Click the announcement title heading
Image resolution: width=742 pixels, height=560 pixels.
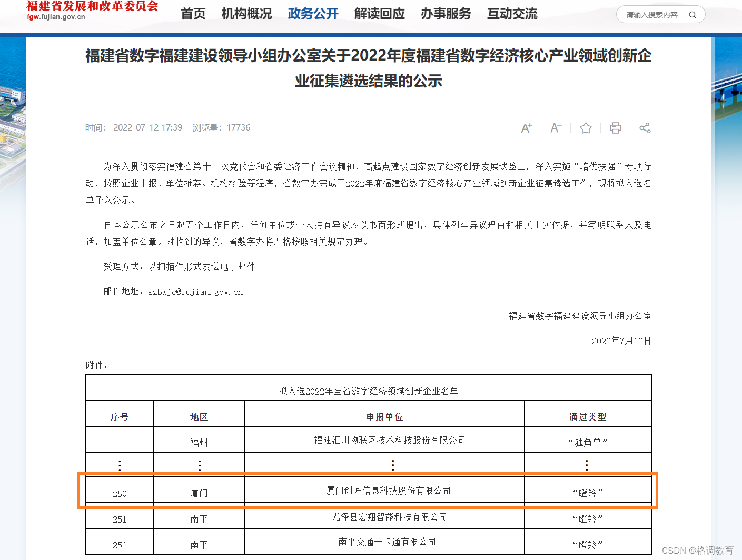tap(368, 68)
